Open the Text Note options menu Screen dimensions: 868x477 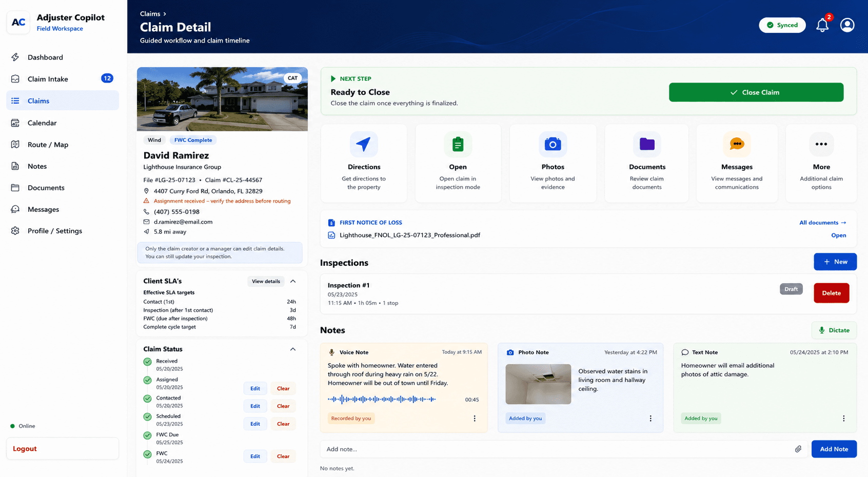(843, 419)
